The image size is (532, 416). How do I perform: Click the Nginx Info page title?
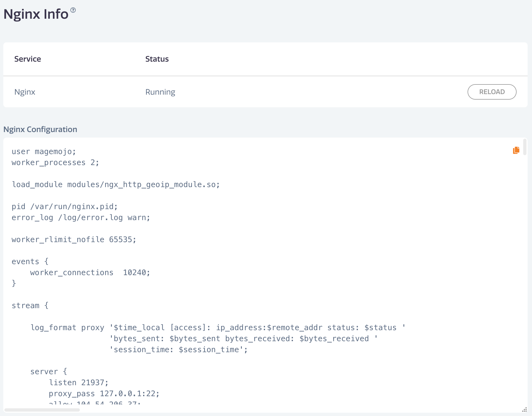coord(36,14)
